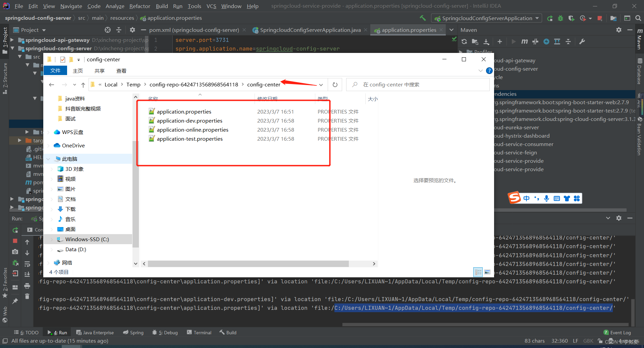The height and width of the screenshot is (348, 644).
Task: Start debug with bug icon
Action: [x=560, y=18]
